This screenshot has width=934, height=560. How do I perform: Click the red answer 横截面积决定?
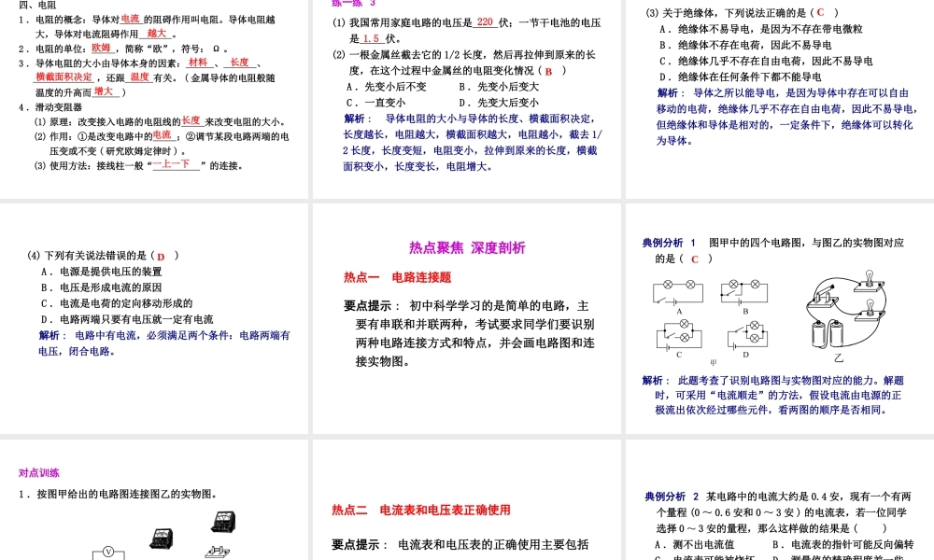(x=64, y=77)
